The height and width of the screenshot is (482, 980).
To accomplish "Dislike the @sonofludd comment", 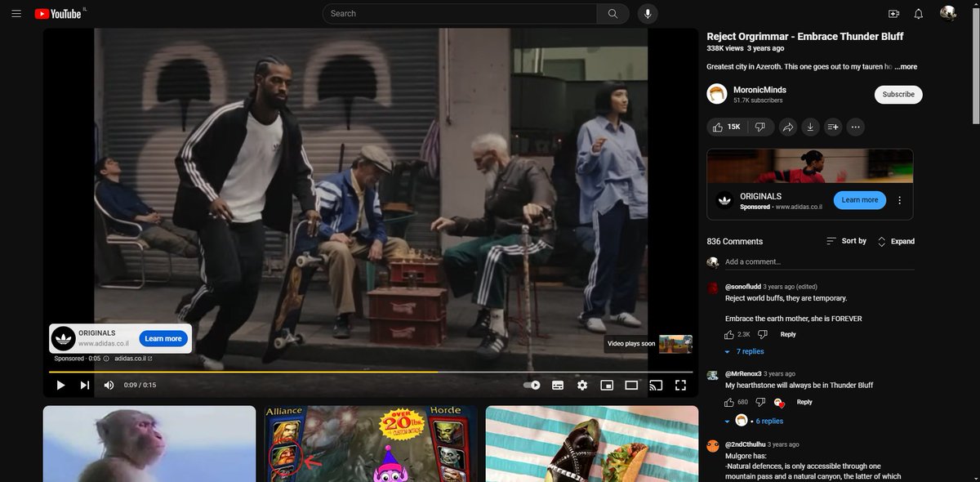I will coord(763,334).
